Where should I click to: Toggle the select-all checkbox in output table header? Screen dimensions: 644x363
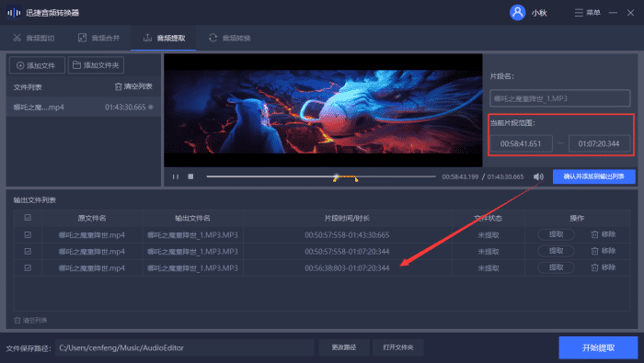pyautogui.click(x=28, y=218)
